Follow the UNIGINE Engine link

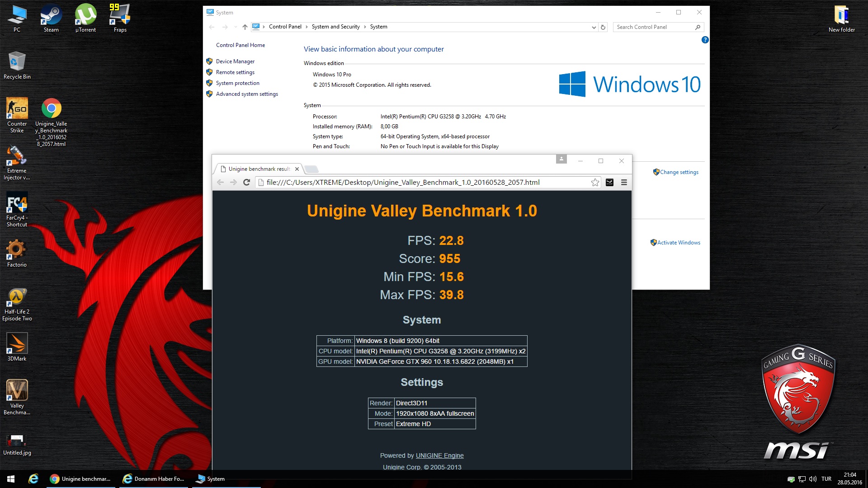439,455
